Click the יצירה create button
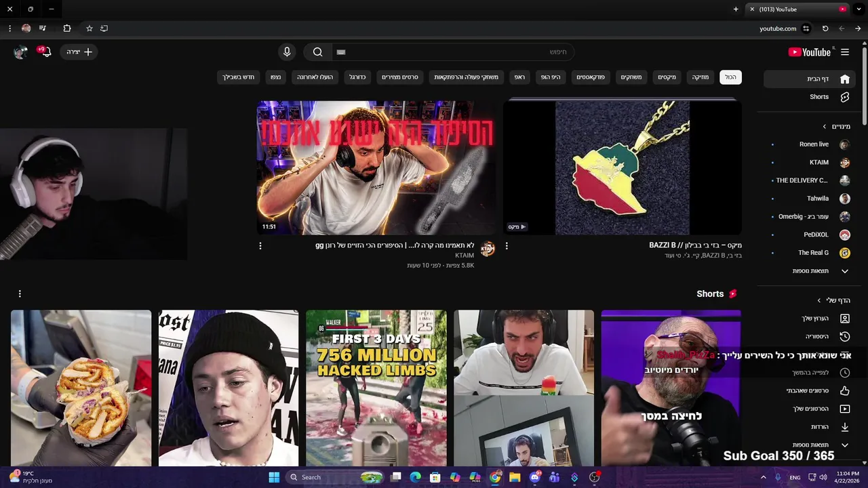868x488 pixels. point(79,52)
